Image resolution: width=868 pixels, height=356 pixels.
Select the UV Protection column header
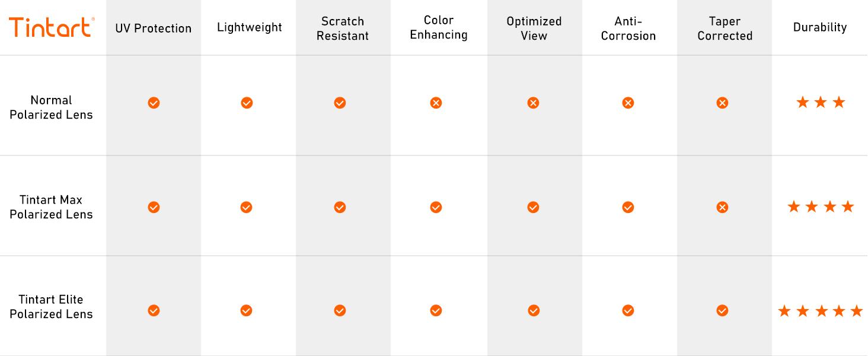(x=154, y=28)
